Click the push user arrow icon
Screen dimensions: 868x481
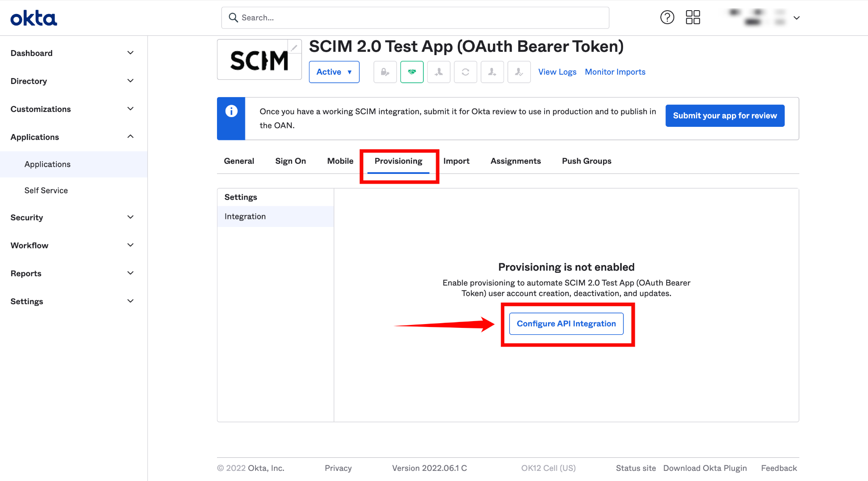(x=492, y=72)
